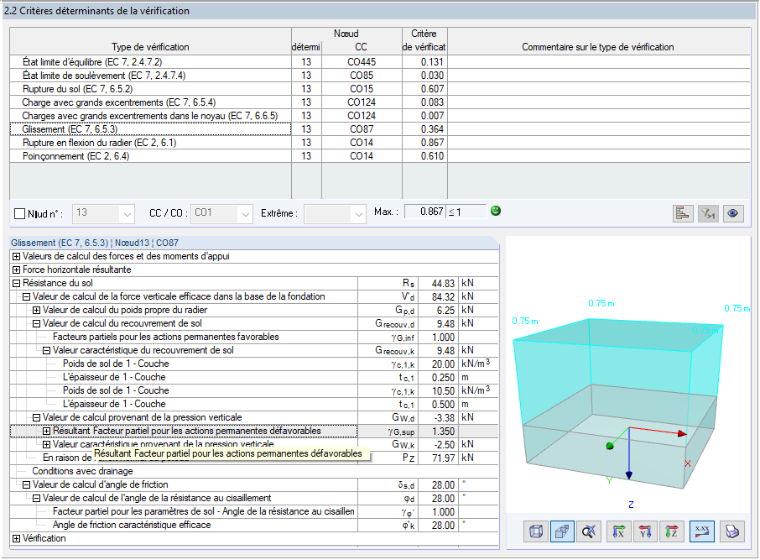This screenshot has width=760, height=560.
Task: Click the Pz value 71.97
Action: [x=439, y=458]
